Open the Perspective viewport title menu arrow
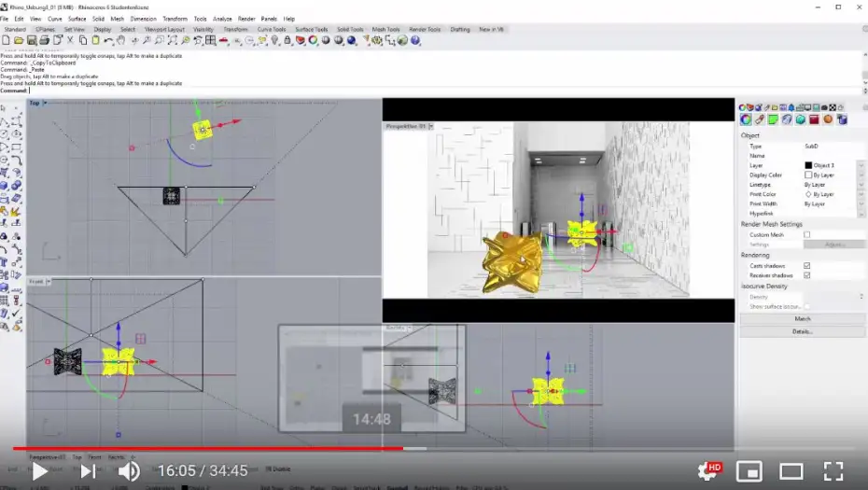Screen dimensions: 868x490 click(x=430, y=127)
